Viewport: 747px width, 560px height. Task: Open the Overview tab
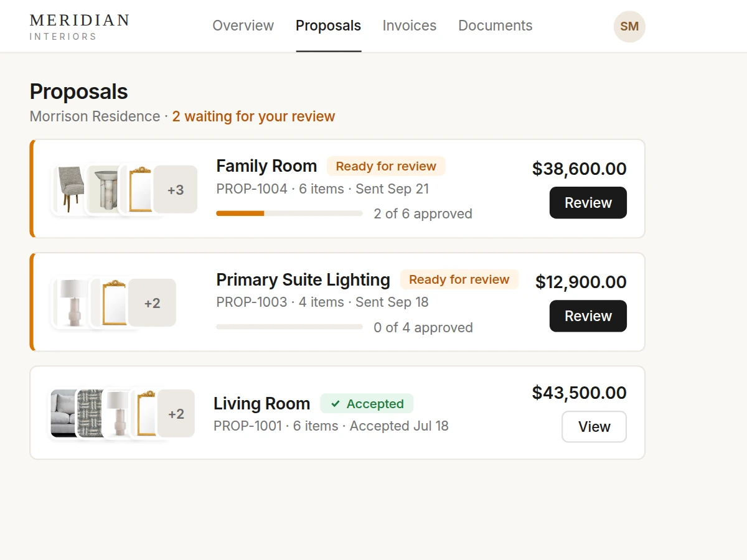coord(243,26)
